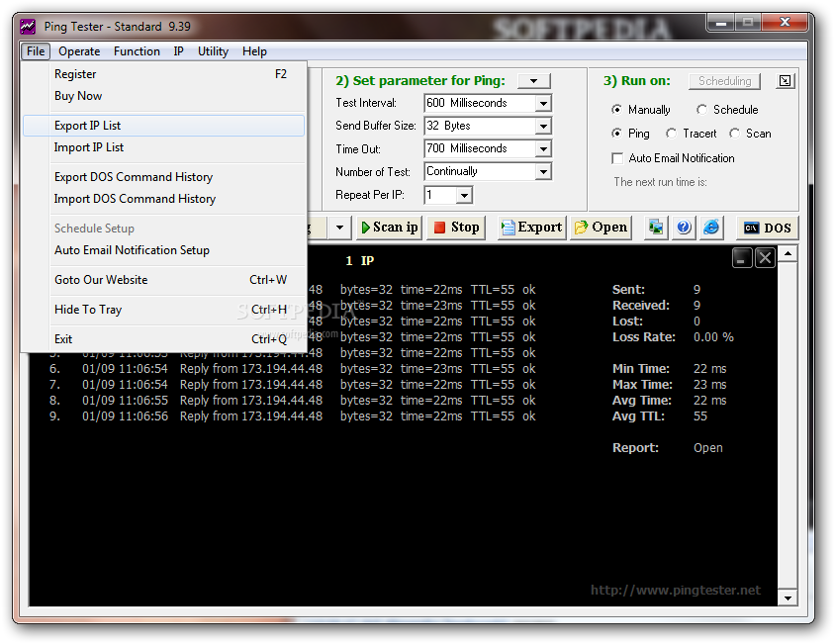This screenshot has height=644, width=835.
Task: Click row 8 reply at 11:06:55
Action: [293, 400]
